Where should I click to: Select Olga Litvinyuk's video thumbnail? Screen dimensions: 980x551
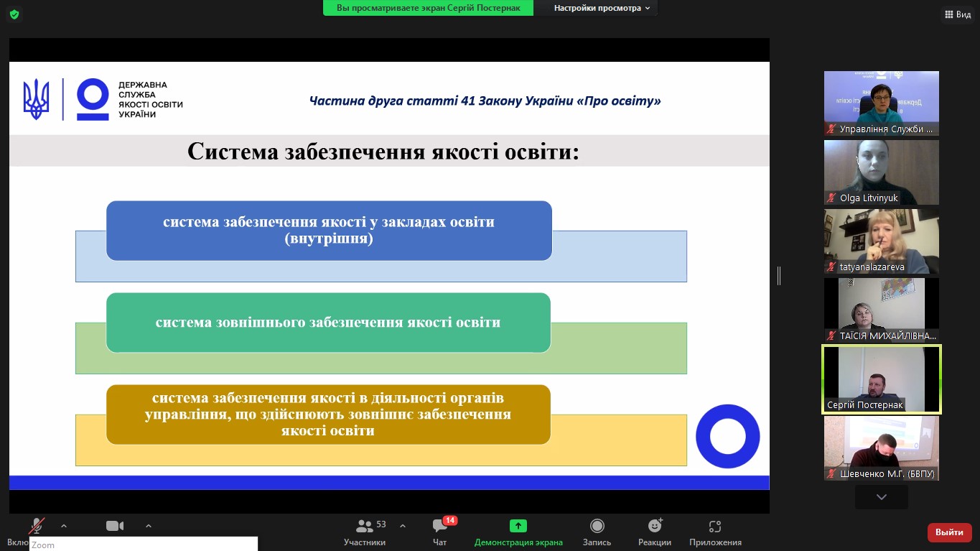881,172
